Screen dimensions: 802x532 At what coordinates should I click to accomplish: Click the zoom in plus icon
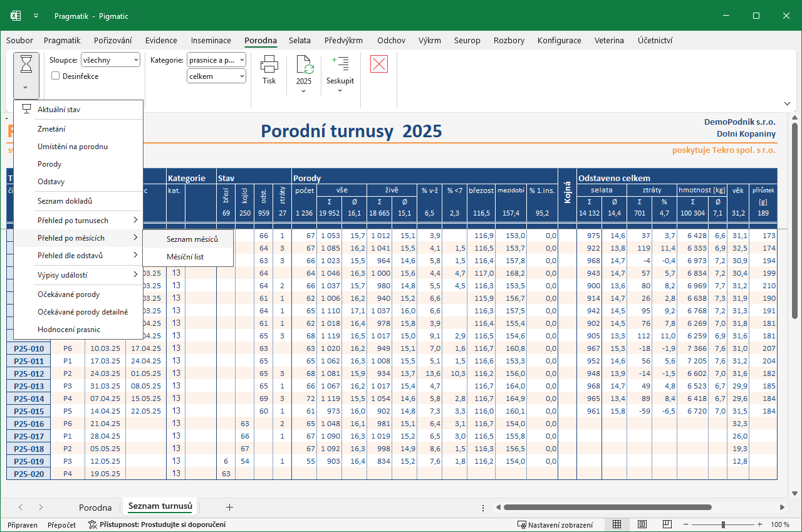(x=760, y=524)
